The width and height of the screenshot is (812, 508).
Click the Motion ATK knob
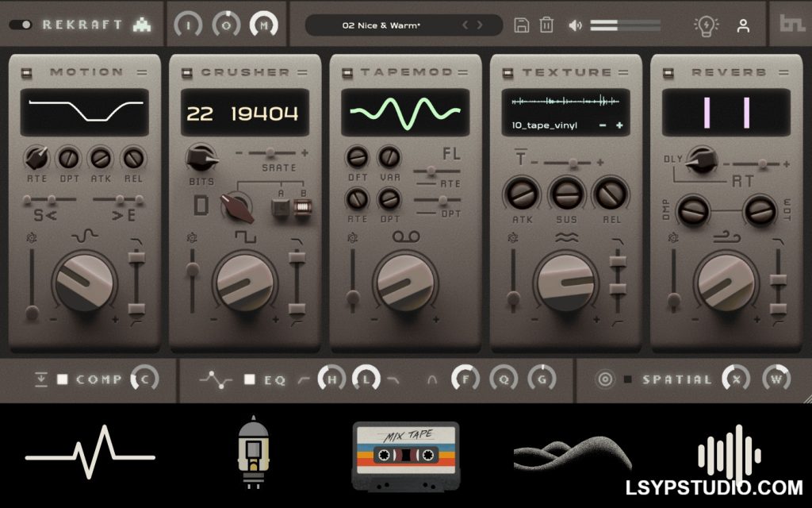click(101, 158)
